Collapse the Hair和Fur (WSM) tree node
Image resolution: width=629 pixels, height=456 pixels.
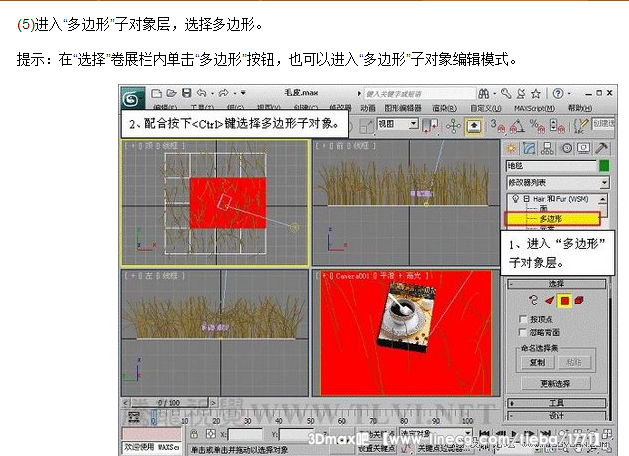pyautogui.click(x=526, y=199)
